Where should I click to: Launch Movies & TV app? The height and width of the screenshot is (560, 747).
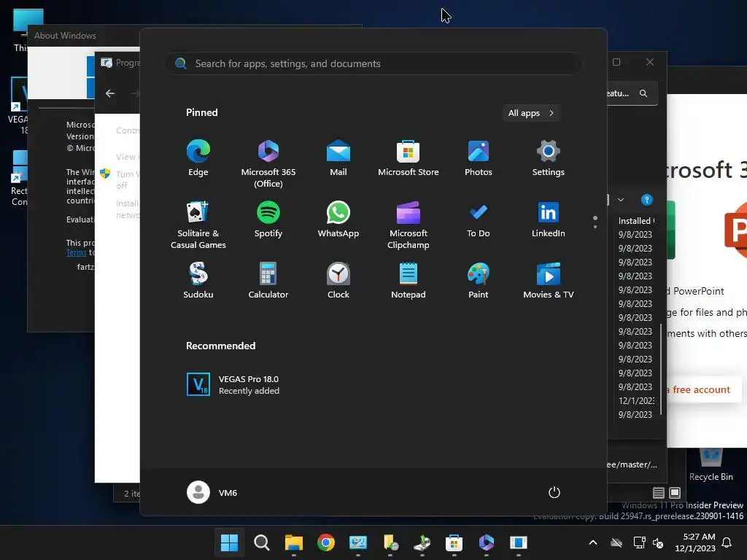coord(549,281)
